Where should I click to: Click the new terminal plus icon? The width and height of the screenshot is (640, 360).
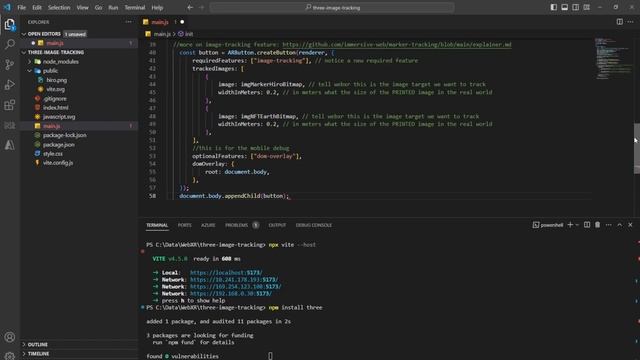coord(570,225)
